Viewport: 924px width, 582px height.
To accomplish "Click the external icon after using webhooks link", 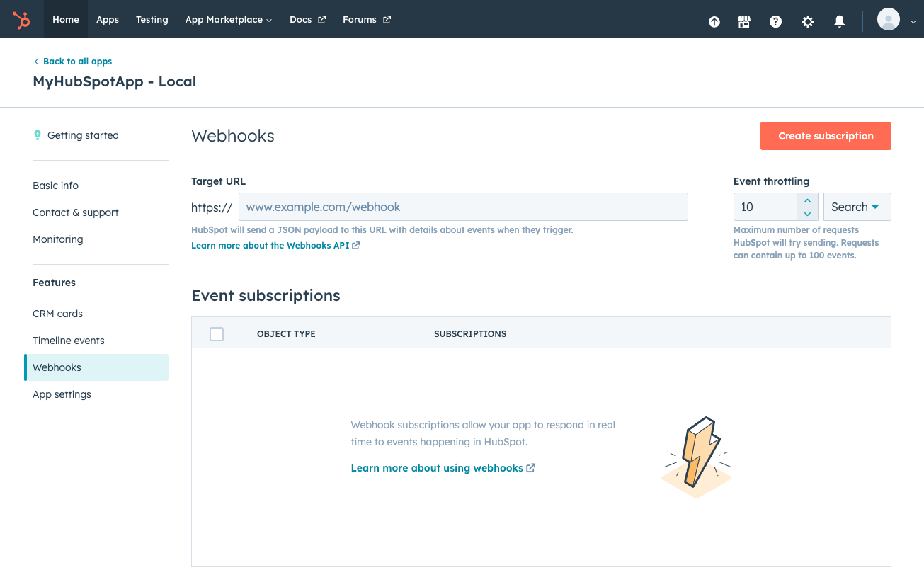I will (x=531, y=468).
